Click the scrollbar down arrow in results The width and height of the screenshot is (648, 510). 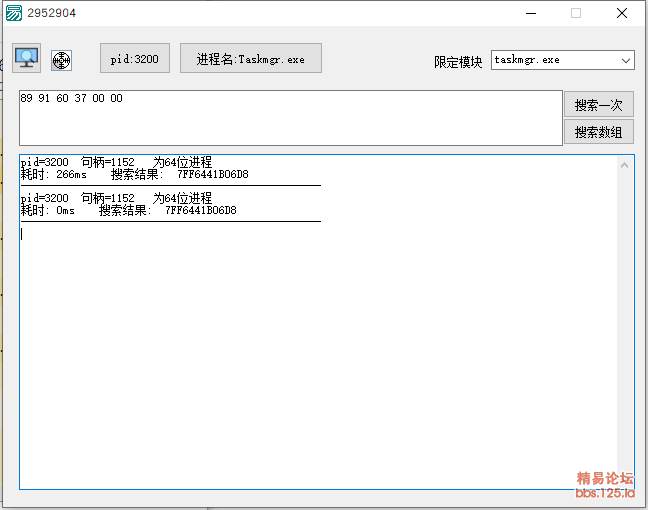[625, 480]
